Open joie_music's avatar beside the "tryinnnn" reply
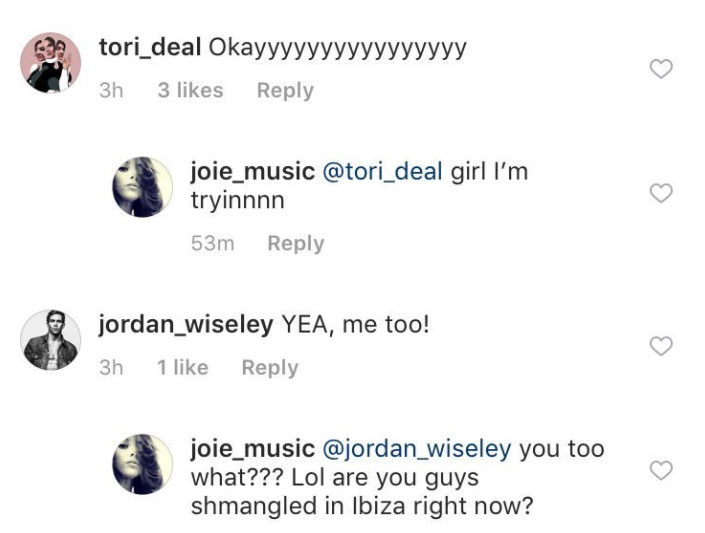 click(142, 187)
